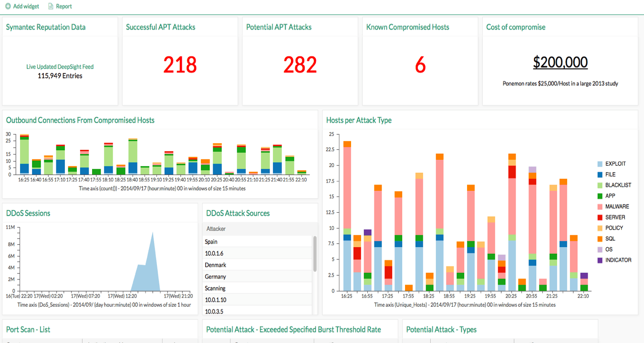644x343 pixels.
Task: Open the Report link
Action: 64,6
